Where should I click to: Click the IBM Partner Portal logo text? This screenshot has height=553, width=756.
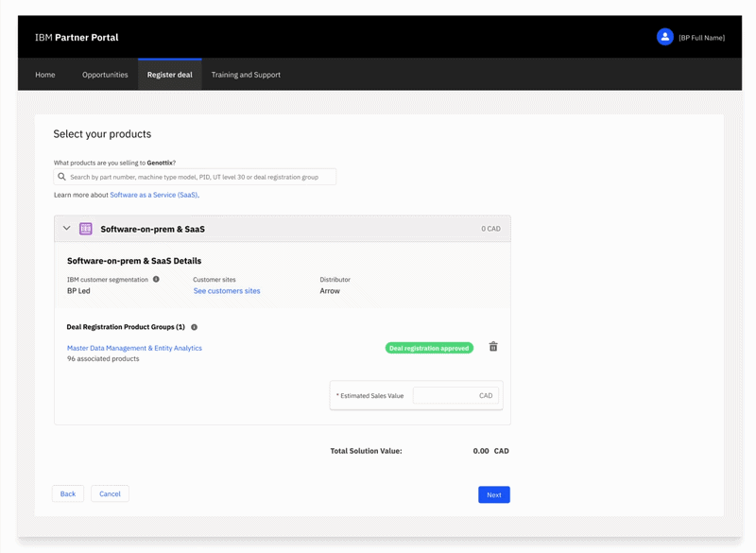click(x=77, y=38)
